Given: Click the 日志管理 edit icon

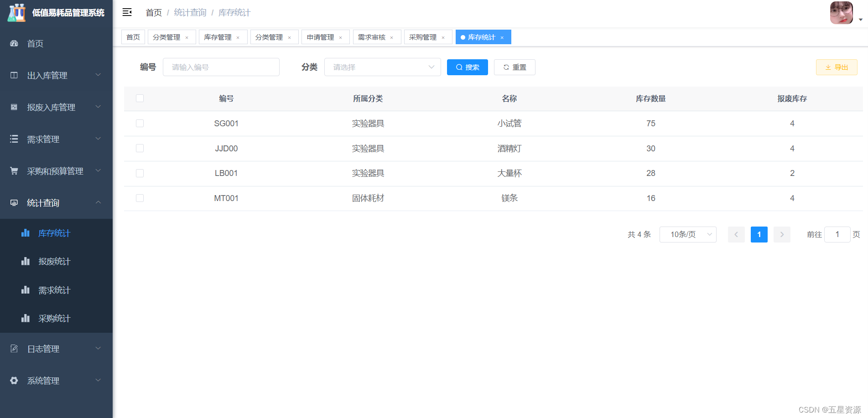Looking at the screenshot, I should click(14, 349).
